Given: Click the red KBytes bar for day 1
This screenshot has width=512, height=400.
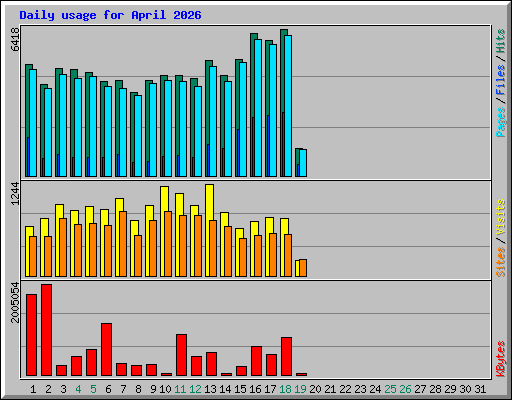Looking at the screenshot, I should tap(31, 335).
